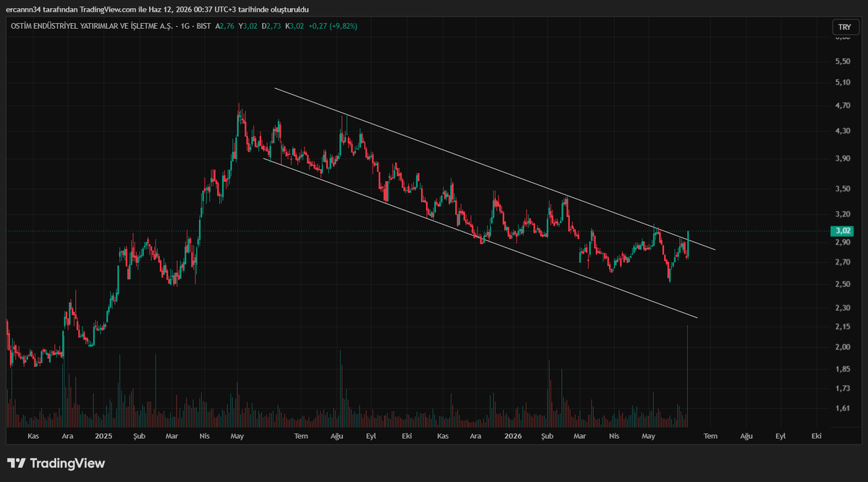Click the 4,70 price axis label
Screen dimensions: 868x482
[842, 106]
